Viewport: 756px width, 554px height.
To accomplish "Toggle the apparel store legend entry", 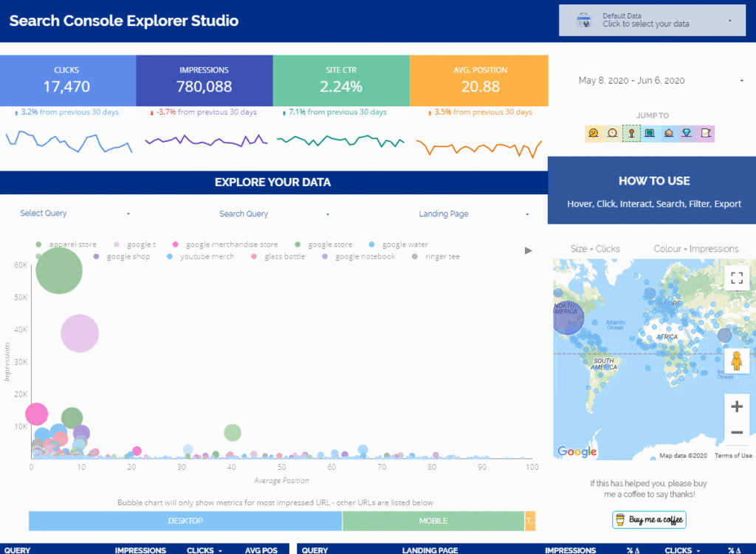I will 66,244.
